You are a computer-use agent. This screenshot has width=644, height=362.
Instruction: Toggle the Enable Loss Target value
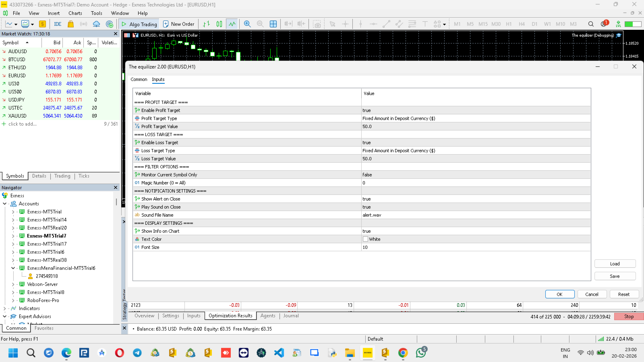pyautogui.click(x=476, y=143)
